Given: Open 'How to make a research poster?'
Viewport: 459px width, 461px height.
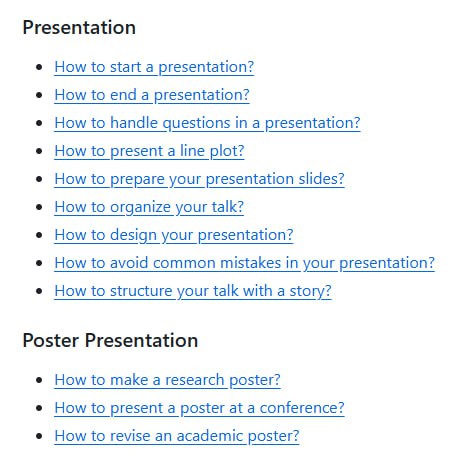Looking at the screenshot, I should pyautogui.click(x=167, y=380).
